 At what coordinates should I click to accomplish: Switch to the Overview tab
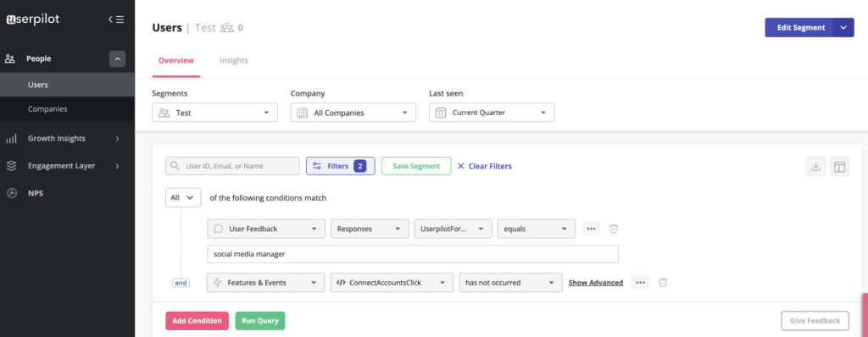click(176, 60)
